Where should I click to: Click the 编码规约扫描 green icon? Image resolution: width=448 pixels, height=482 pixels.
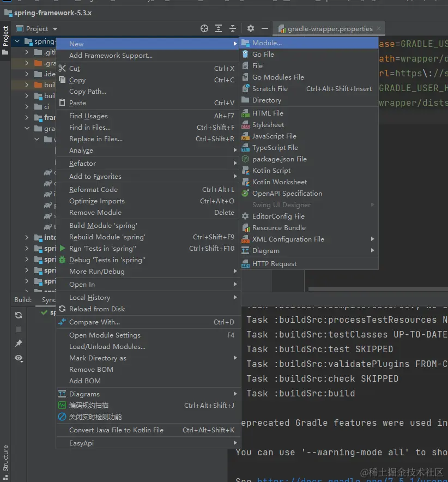62,405
